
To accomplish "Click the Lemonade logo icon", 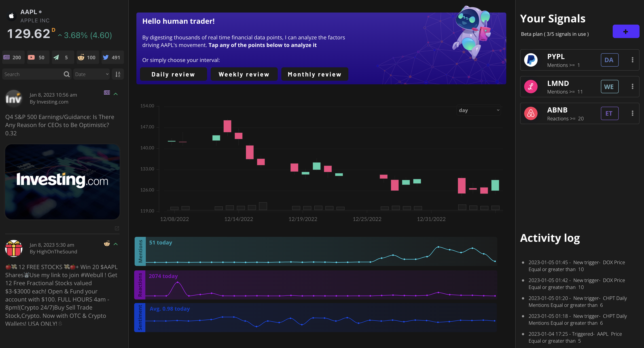I will 531,87.
